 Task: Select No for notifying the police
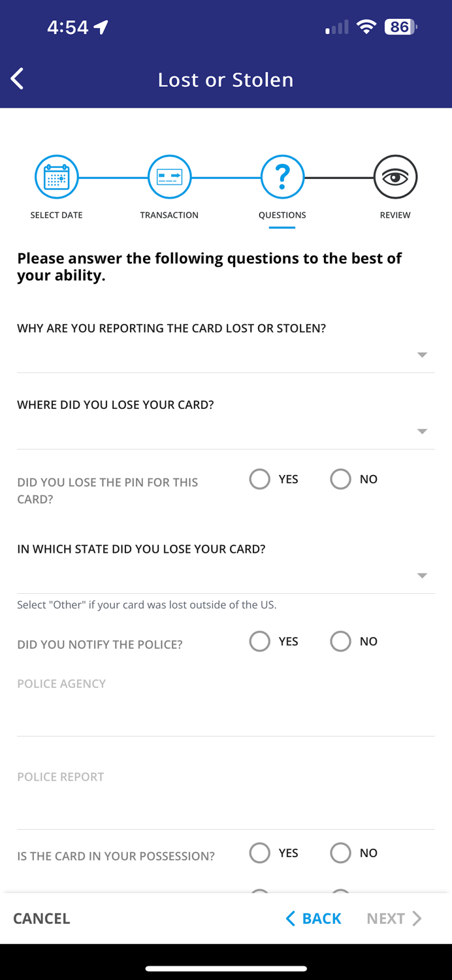(340, 641)
